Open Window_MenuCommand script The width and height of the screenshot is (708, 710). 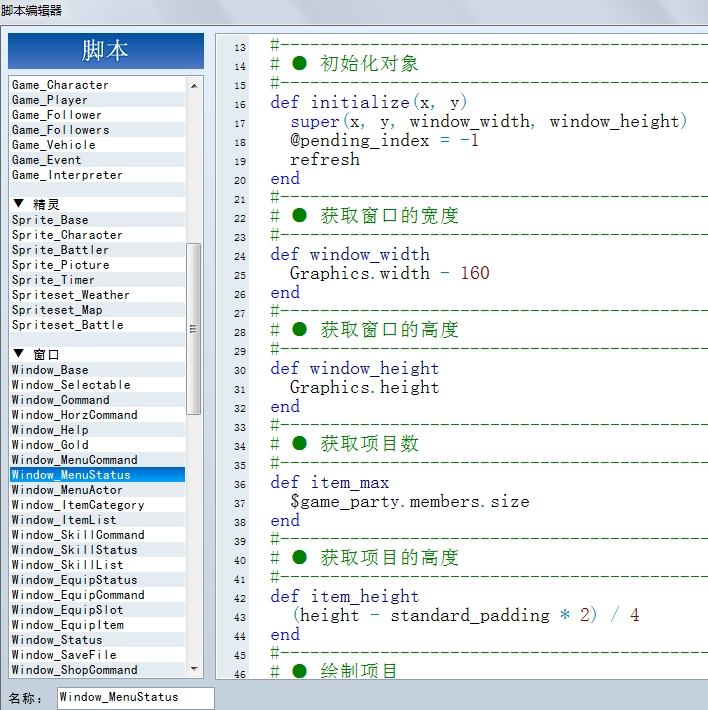click(97, 459)
